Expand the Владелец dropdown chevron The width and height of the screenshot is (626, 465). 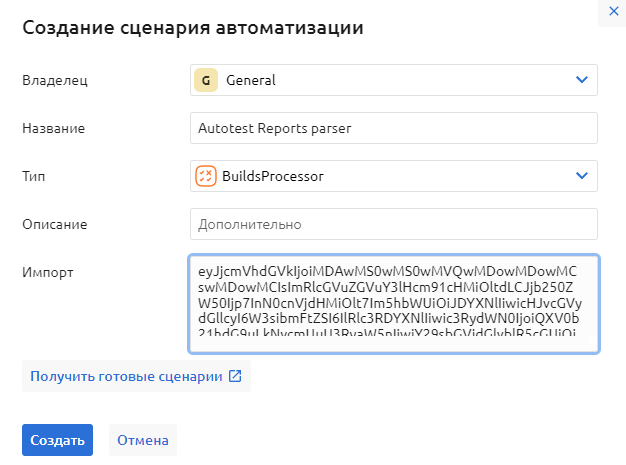[x=582, y=80]
